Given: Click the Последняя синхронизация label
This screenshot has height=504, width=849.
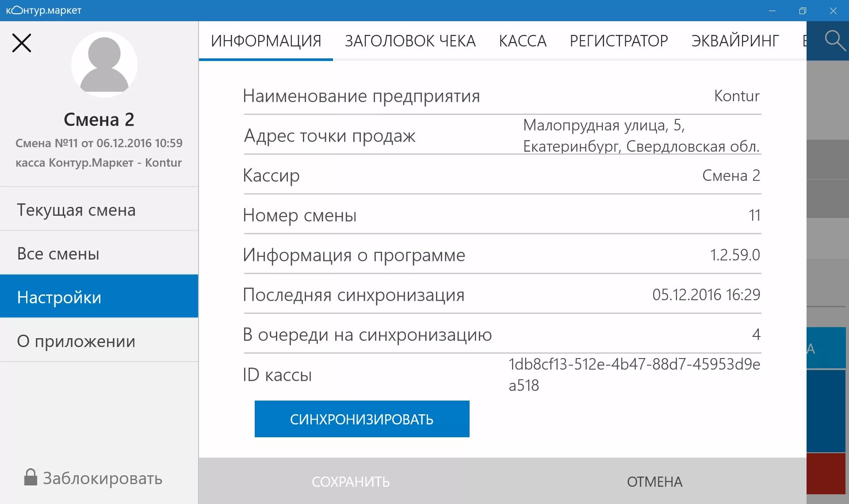Looking at the screenshot, I should coord(353,295).
